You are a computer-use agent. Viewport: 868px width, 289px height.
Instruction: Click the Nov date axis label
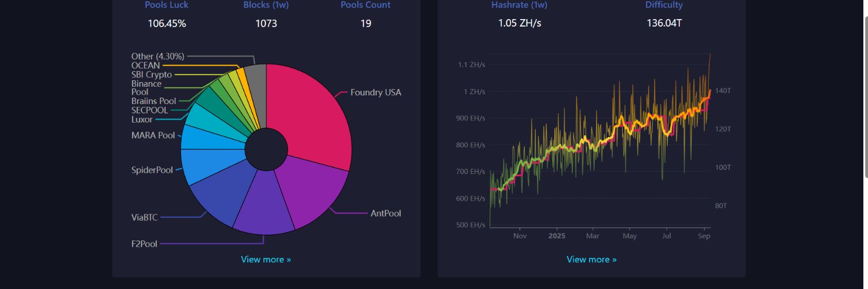[x=520, y=236]
